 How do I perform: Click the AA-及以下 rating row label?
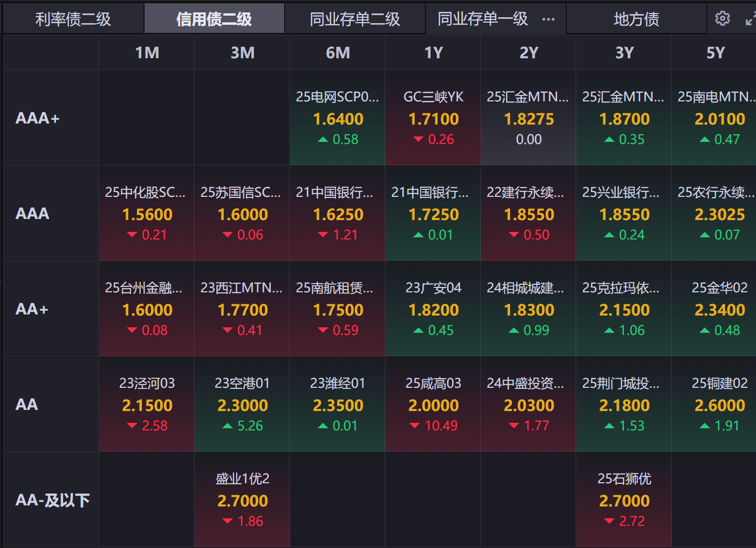(52, 500)
